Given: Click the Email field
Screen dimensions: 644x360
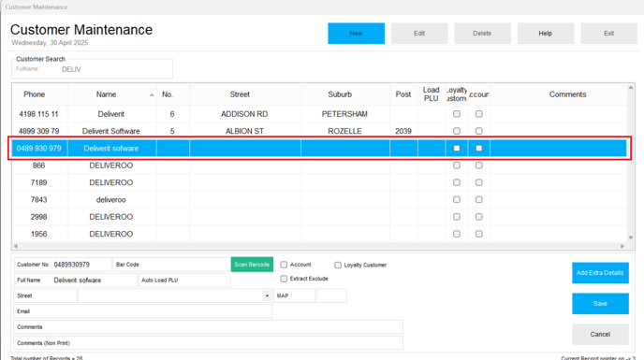Looking at the screenshot, I should (143, 311).
